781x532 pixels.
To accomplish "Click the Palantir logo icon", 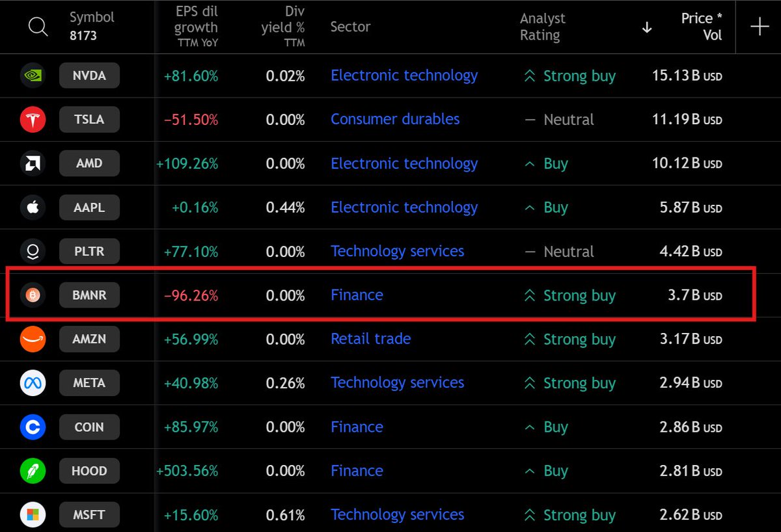I will 33,251.
